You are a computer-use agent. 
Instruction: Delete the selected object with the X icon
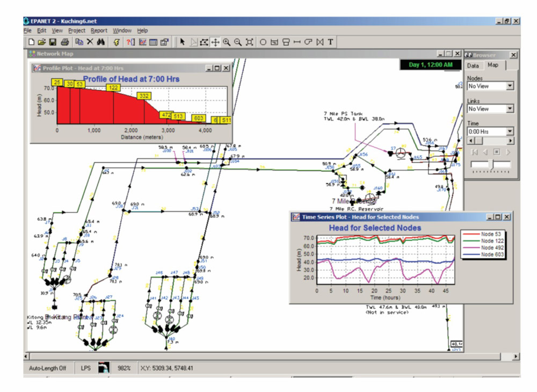pos(90,42)
